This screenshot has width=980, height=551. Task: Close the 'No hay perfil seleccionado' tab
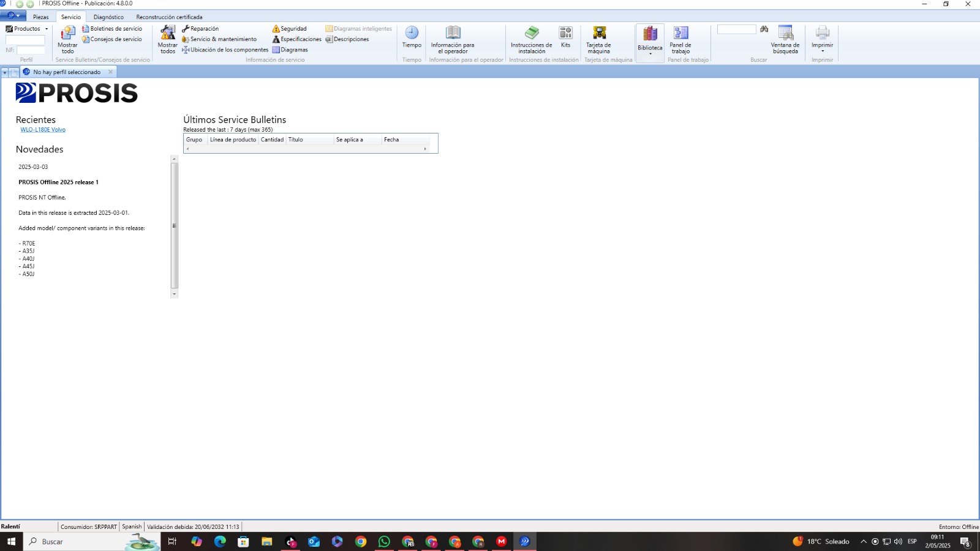(x=110, y=72)
